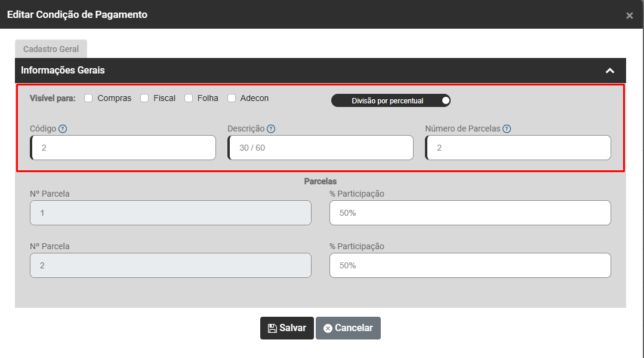Check the Compras checkbox
The width and height of the screenshot is (644, 358).
[x=88, y=98]
